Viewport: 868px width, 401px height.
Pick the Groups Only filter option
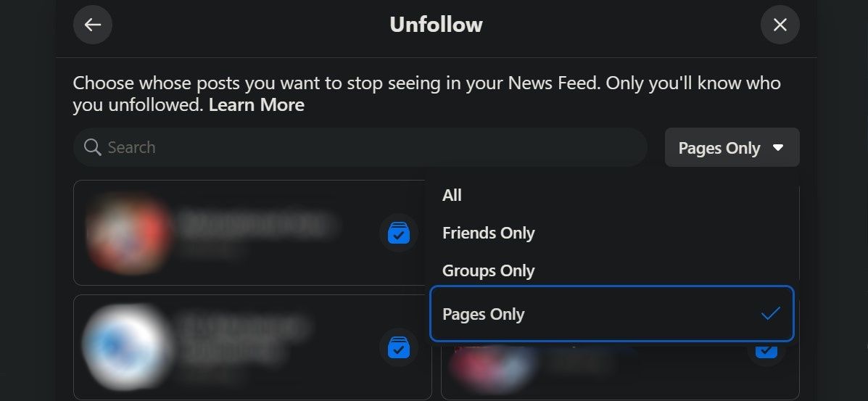(488, 270)
